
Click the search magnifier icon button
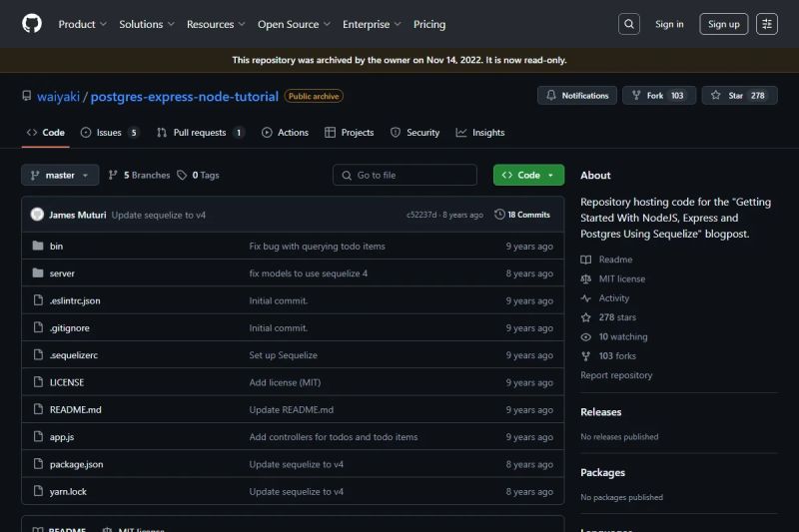click(x=629, y=24)
